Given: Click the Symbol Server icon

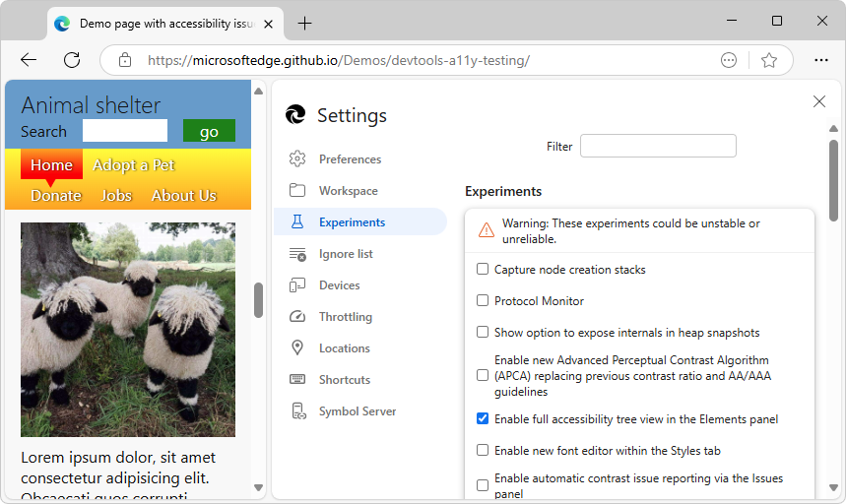Looking at the screenshot, I should 297,411.
